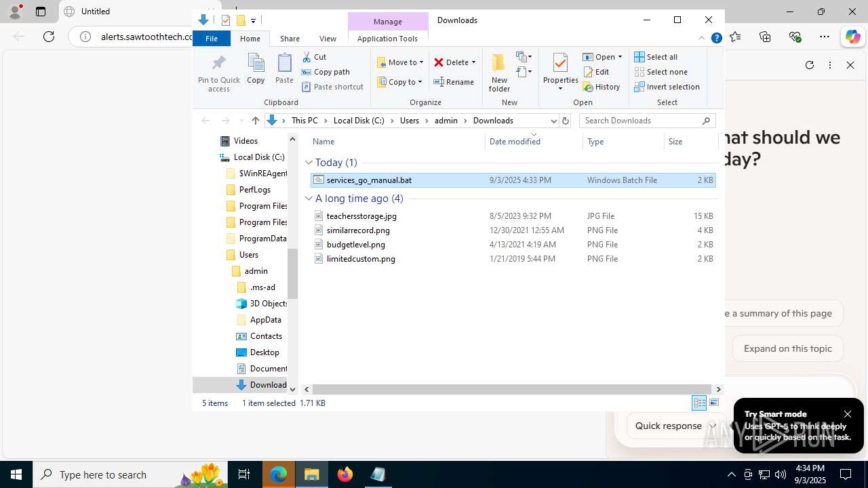Click horizontal scrollbar in file list
The image size is (868, 488).
512,389
